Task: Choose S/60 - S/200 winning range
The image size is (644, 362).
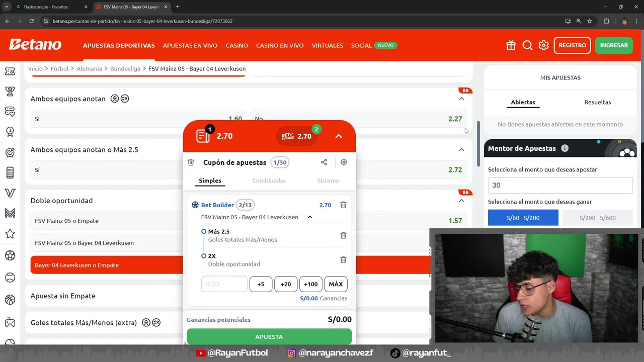Action: point(523,218)
